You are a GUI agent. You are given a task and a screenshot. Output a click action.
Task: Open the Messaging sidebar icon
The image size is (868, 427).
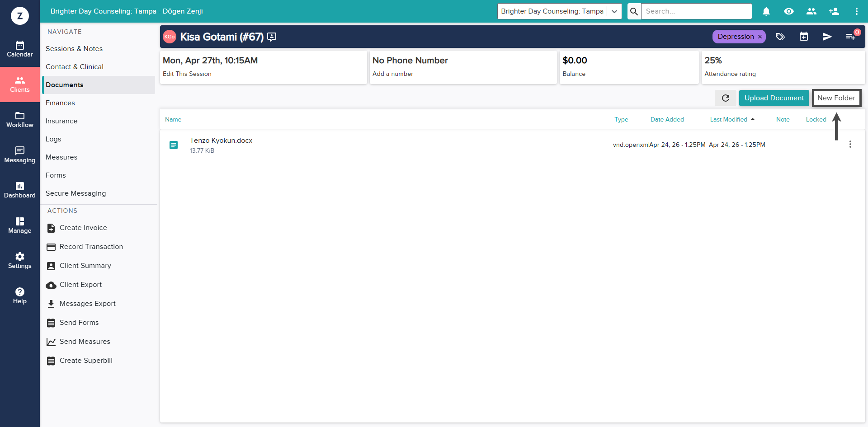pos(20,155)
